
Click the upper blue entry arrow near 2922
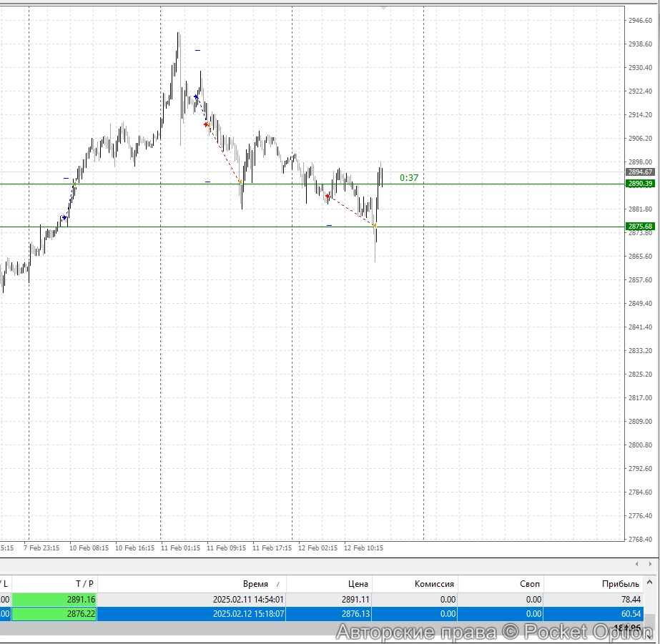pos(196,96)
